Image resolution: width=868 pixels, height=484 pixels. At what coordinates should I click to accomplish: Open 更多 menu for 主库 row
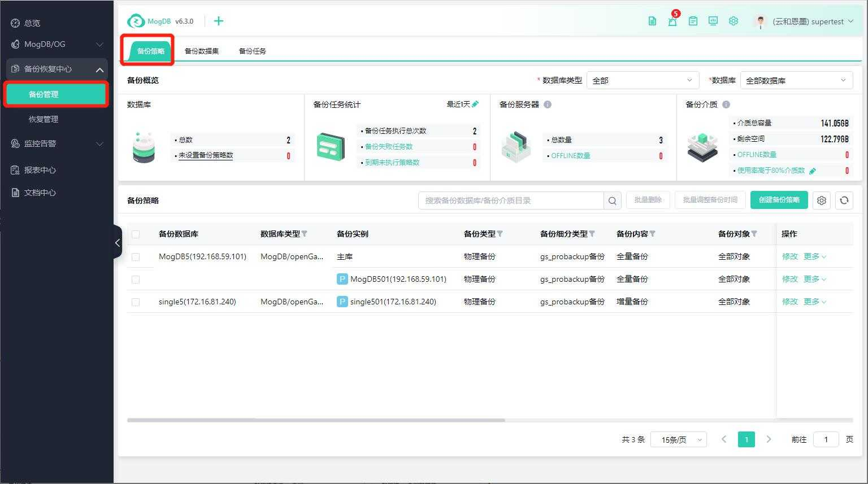(815, 256)
